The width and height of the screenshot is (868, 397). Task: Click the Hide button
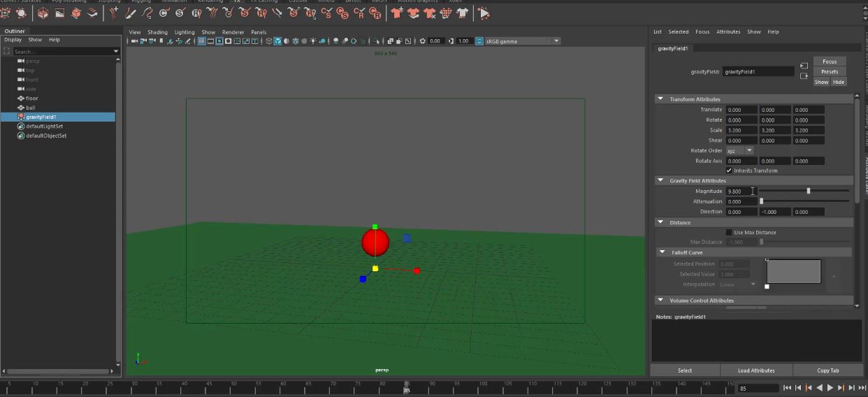839,82
